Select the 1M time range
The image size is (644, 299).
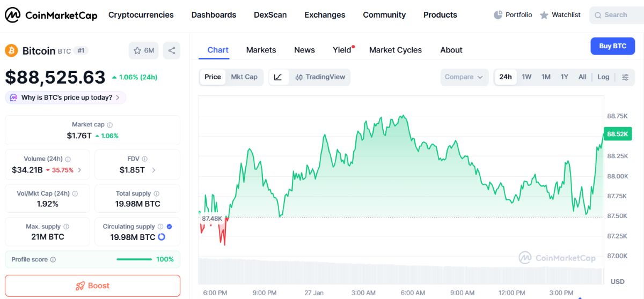[x=546, y=77]
